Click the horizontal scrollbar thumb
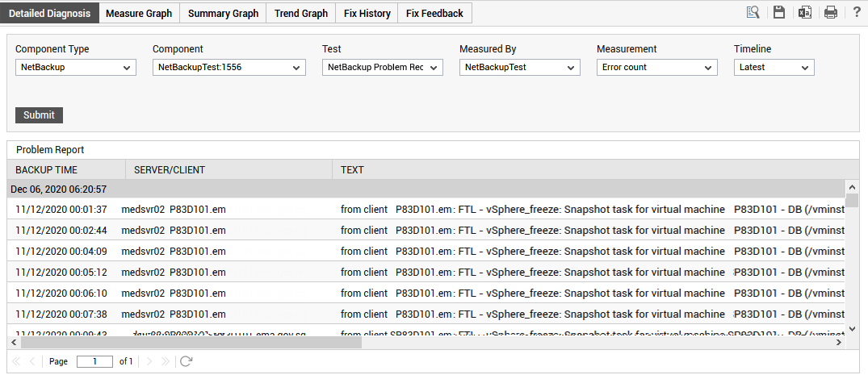868x379 pixels. tap(191, 343)
